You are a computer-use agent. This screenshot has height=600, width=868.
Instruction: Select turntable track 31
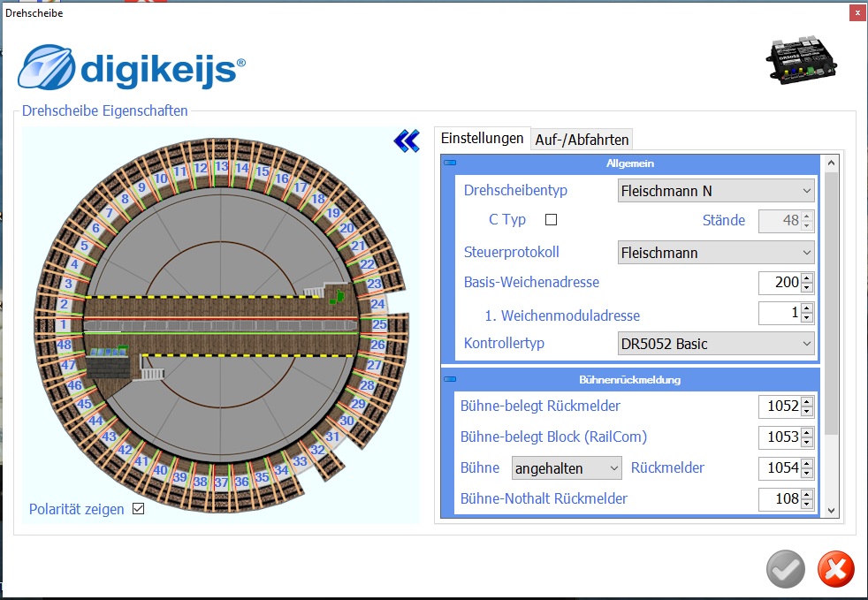coord(332,437)
